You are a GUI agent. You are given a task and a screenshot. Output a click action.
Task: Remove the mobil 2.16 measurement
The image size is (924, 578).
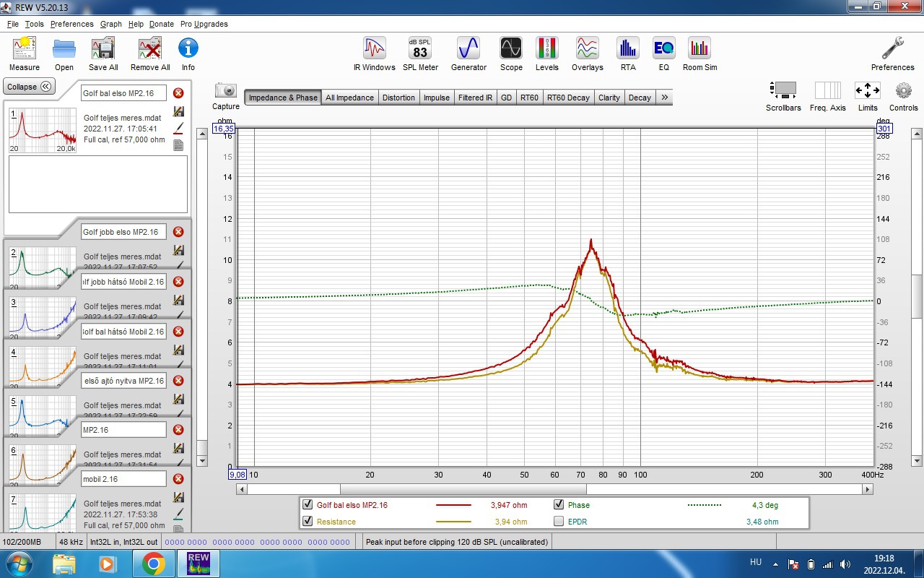(x=178, y=479)
